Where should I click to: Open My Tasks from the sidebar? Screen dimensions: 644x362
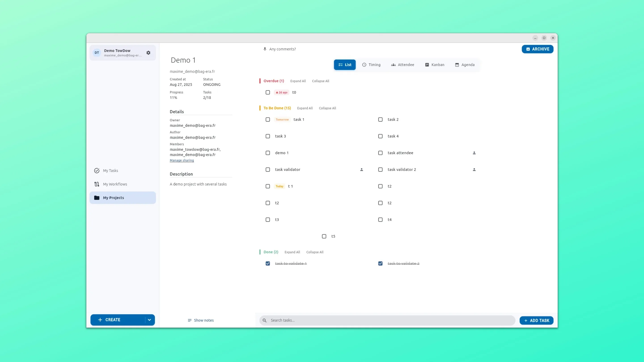110,171
